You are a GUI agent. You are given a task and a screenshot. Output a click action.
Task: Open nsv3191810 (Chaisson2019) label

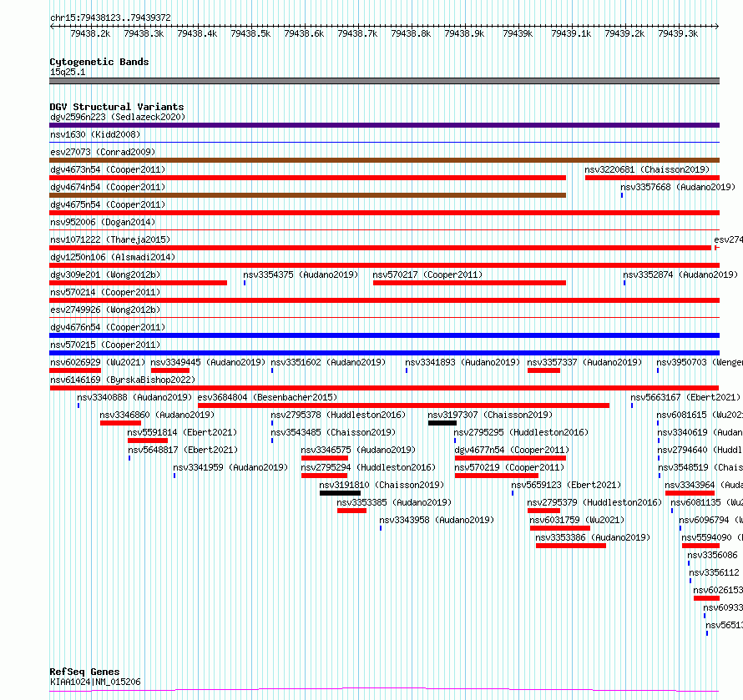382,485
